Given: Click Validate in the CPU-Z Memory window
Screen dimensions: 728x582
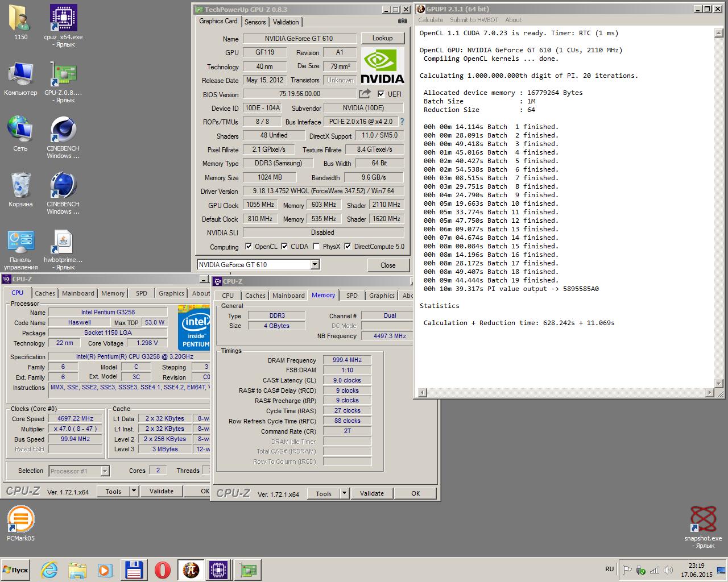Looking at the screenshot, I should pos(372,493).
